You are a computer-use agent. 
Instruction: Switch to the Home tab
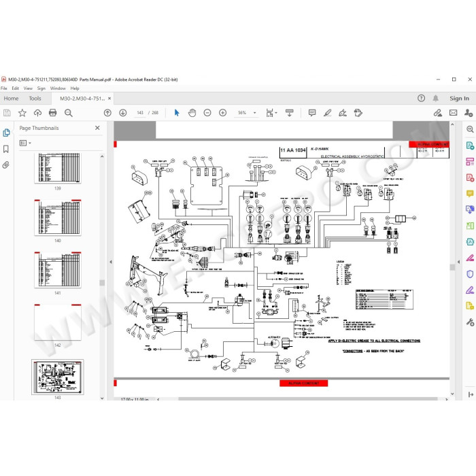[12, 99]
